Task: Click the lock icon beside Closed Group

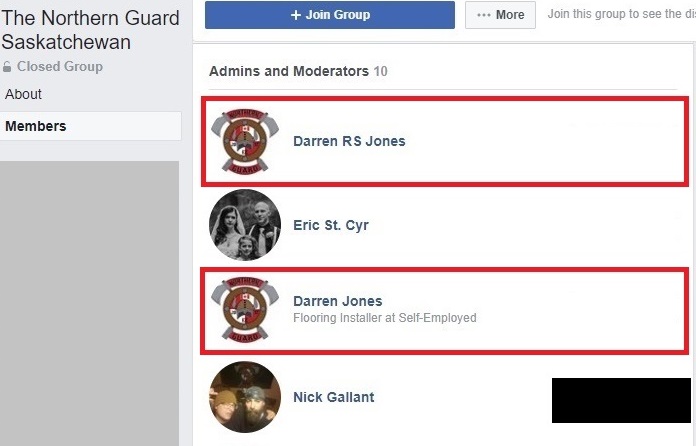Action: coord(7,67)
